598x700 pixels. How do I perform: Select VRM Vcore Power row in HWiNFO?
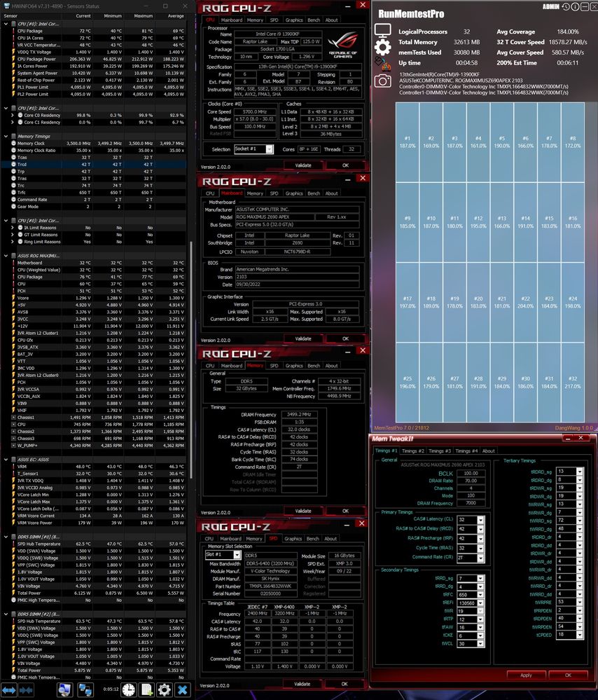tap(93, 523)
